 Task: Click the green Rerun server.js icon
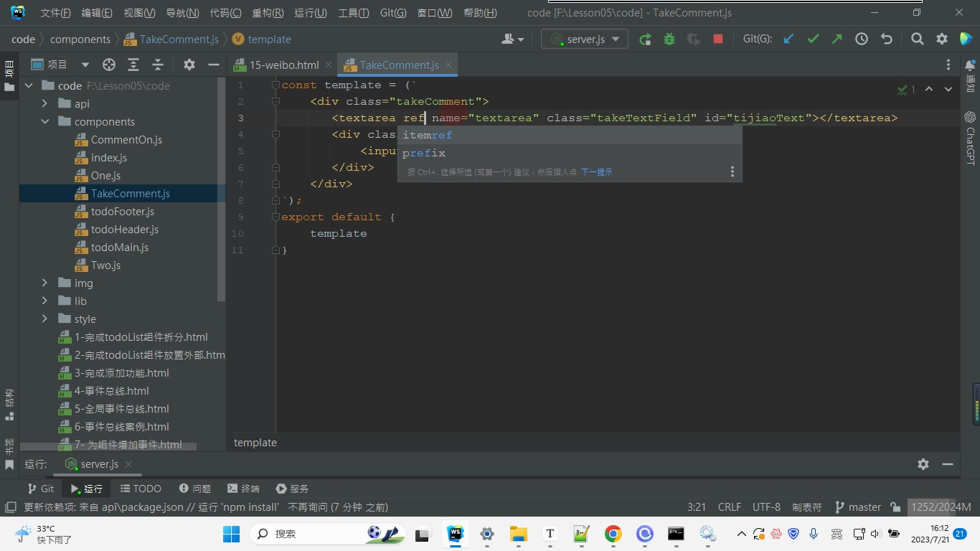point(645,39)
